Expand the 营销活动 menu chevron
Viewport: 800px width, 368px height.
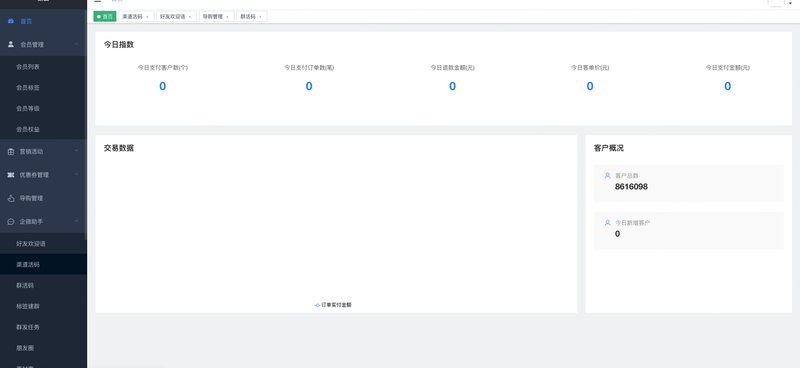coord(76,151)
